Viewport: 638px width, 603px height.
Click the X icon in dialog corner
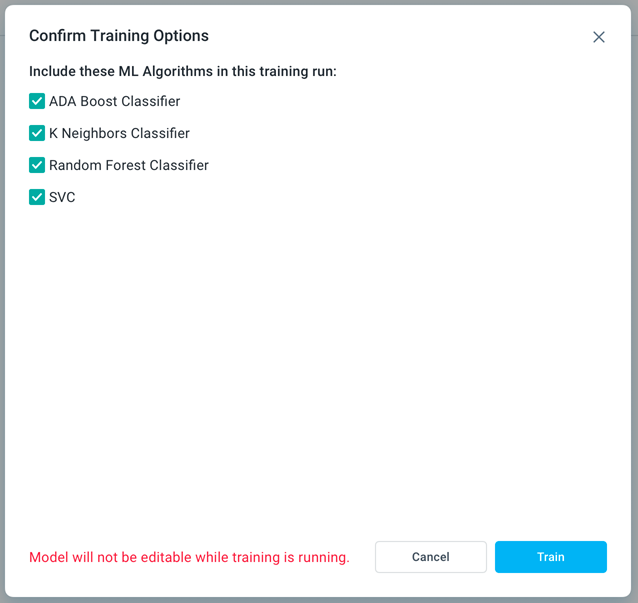tap(599, 37)
